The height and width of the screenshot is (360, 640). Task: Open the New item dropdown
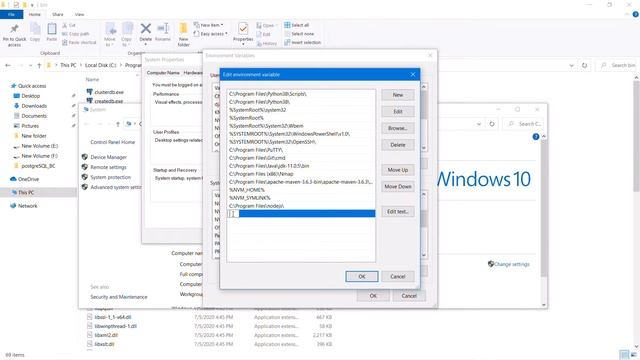pos(209,25)
